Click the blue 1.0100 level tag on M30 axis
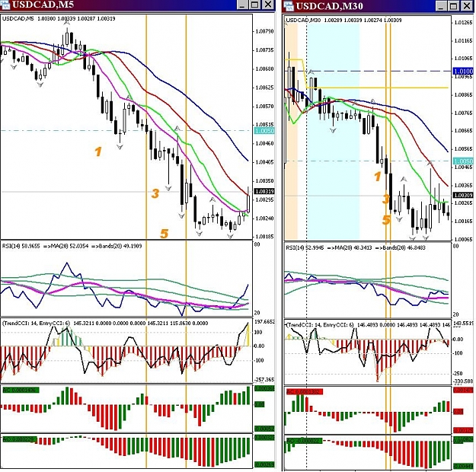The height and width of the screenshot is (472, 476). click(463, 71)
